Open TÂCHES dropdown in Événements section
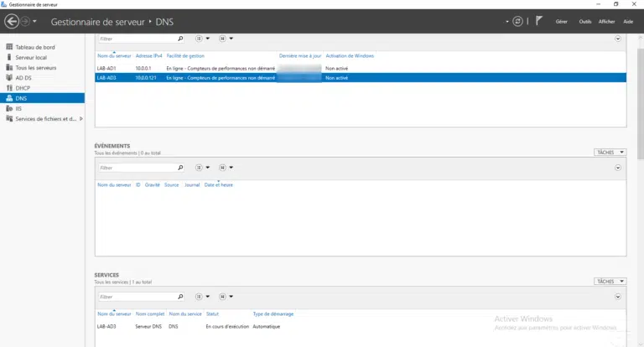The width and height of the screenshot is (644, 347). 610,153
